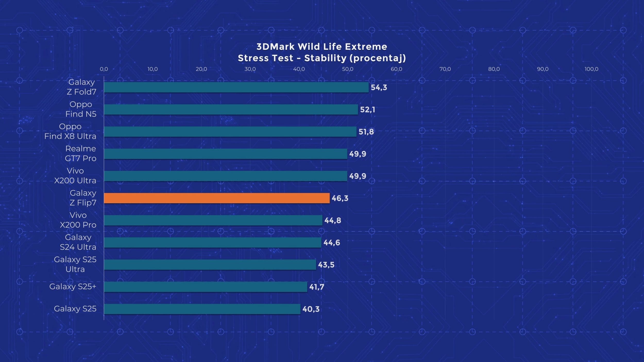Image resolution: width=644 pixels, height=362 pixels.
Task: Click the Oppo Find X8 Ultra label
Action: [70, 131]
